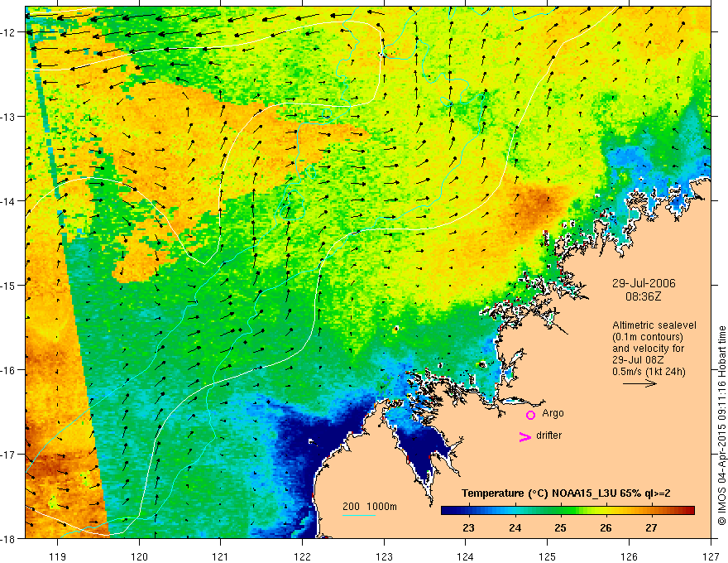Image resolution: width=728 pixels, height=563 pixels.
Task: Click the colorbar tick label 25
Action: [x=560, y=528]
